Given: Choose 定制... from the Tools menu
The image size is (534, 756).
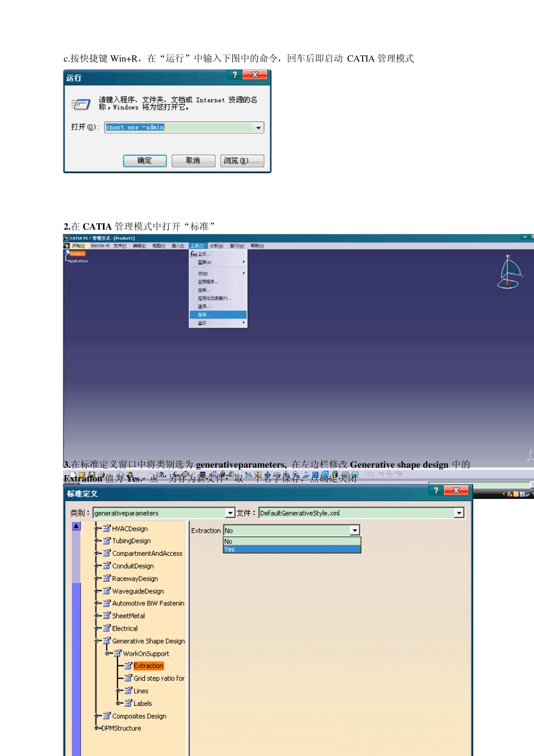Looking at the screenshot, I should [x=218, y=290].
